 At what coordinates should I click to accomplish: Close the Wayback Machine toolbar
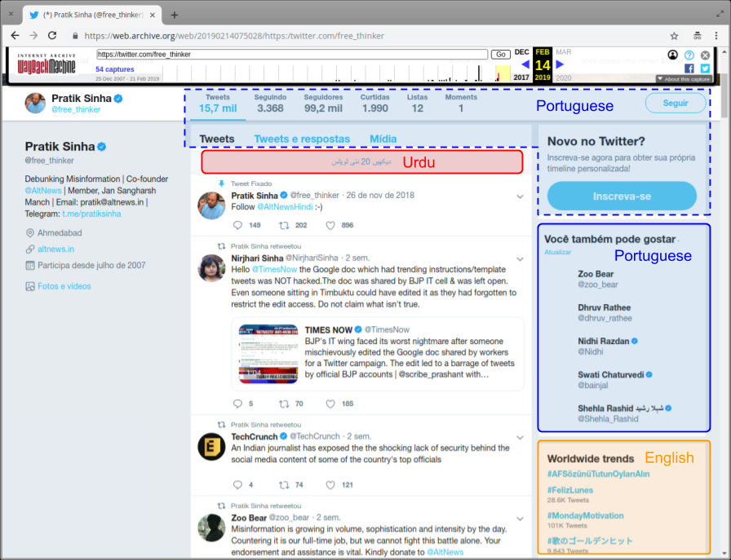point(706,55)
